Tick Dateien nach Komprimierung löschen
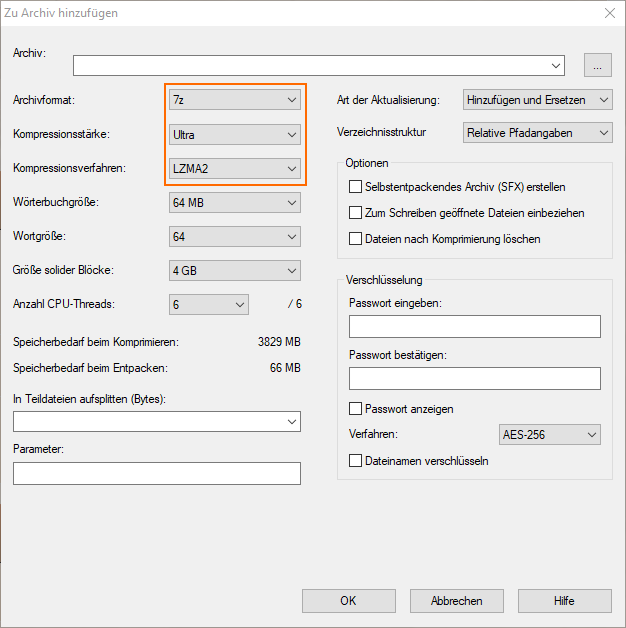Screen dimensions: 626x628 coord(355,239)
